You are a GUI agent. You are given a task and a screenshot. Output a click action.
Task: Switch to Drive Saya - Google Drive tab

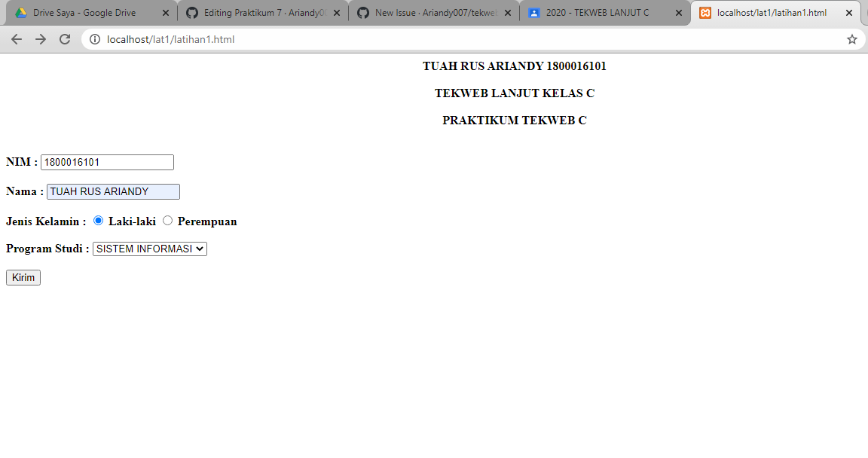(92, 13)
